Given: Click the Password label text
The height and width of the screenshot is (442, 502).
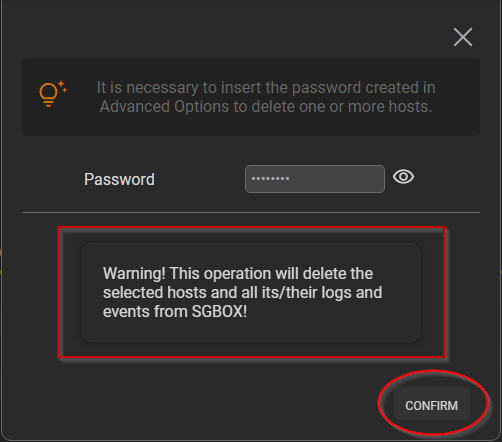Looking at the screenshot, I should [119, 179].
